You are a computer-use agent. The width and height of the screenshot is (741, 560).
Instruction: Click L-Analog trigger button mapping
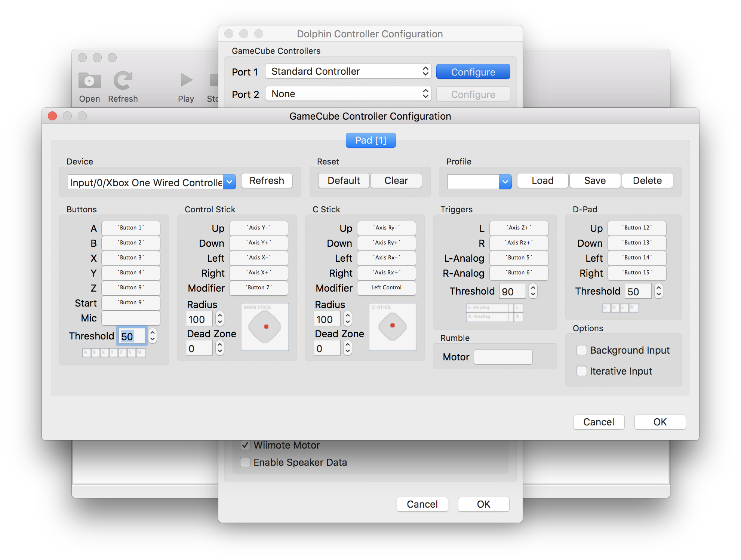coord(516,257)
